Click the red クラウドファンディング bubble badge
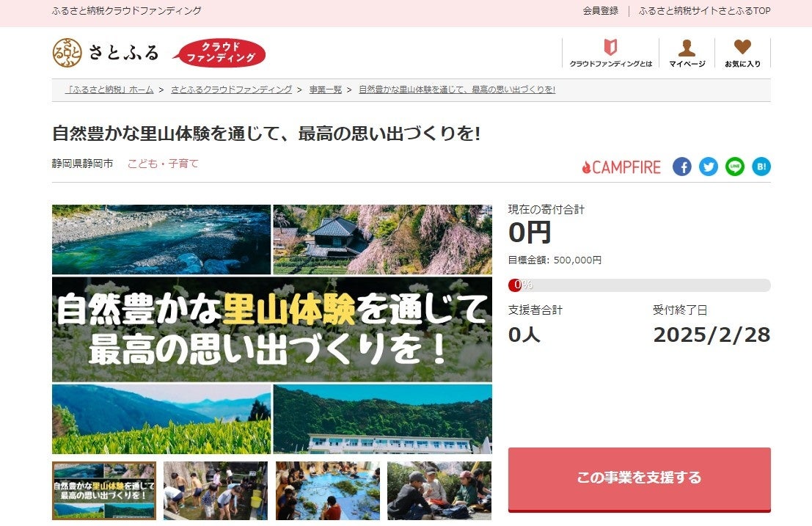Screen dimensions: 812x526 [219, 53]
